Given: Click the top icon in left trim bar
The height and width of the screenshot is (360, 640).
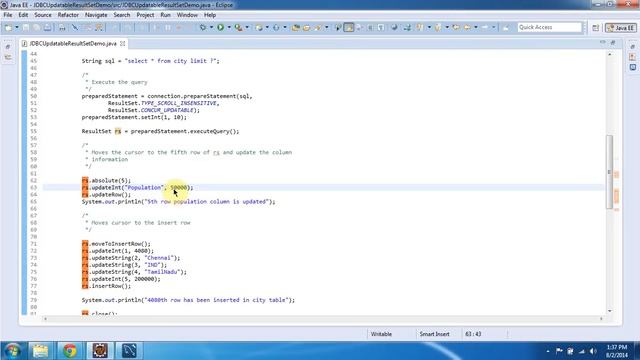Looking at the screenshot, I should point(8,47).
